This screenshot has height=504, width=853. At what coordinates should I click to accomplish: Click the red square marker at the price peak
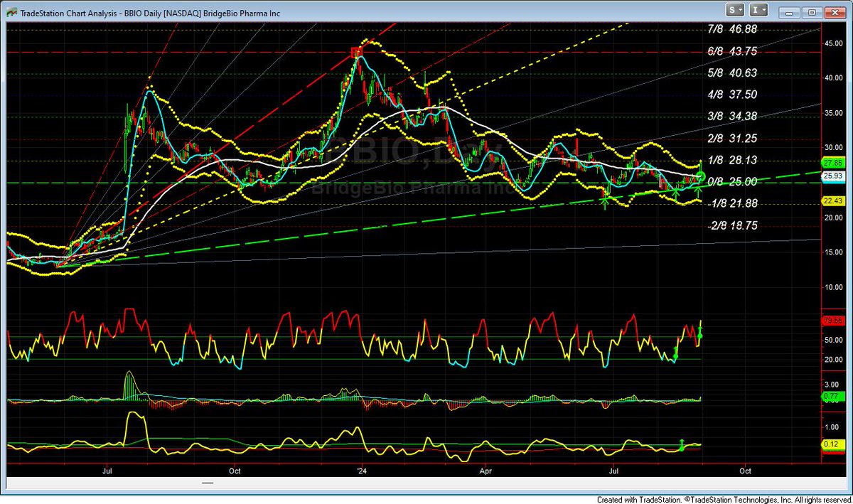coord(357,52)
